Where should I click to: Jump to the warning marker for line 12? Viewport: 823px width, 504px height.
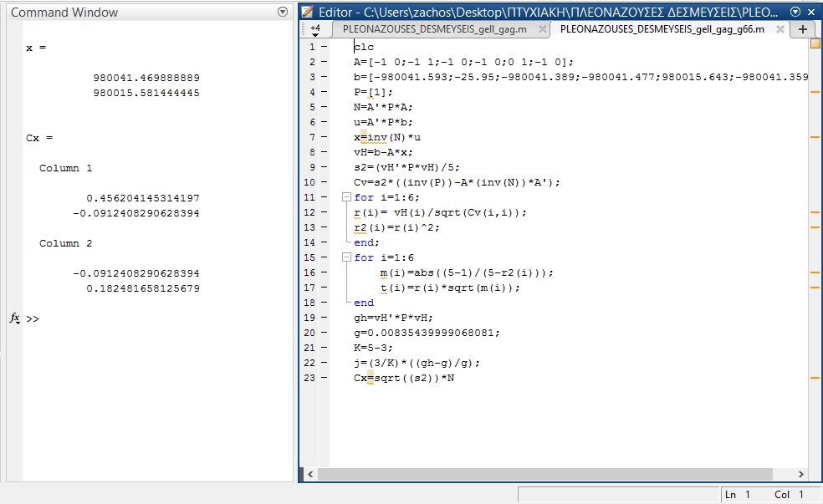(815, 212)
